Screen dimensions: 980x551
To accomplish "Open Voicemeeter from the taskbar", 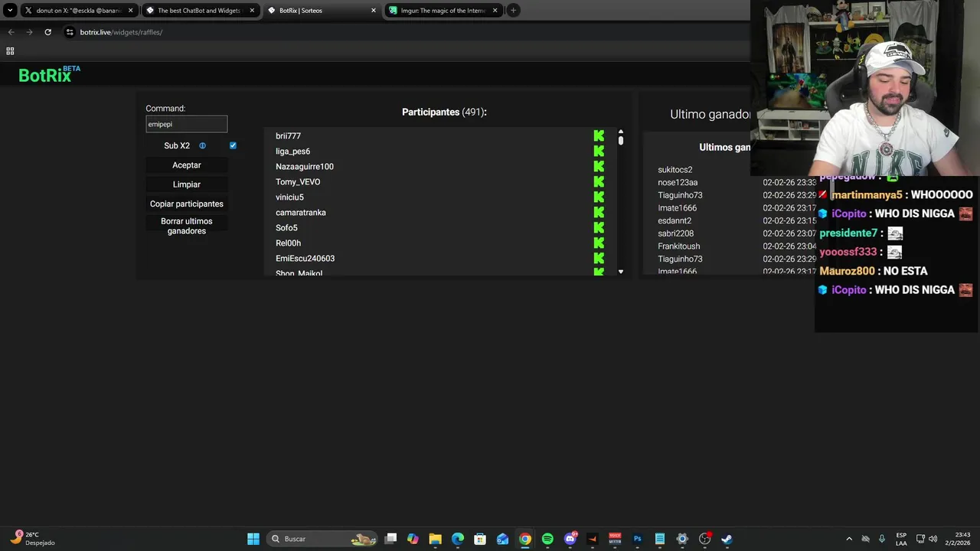I will pos(615,539).
